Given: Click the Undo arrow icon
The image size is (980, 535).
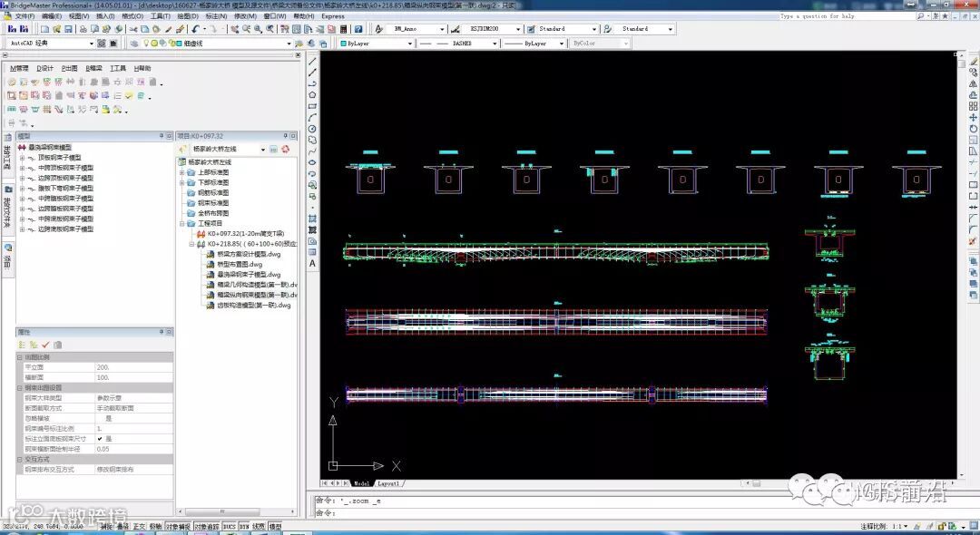Looking at the screenshot, I should (x=196, y=29).
